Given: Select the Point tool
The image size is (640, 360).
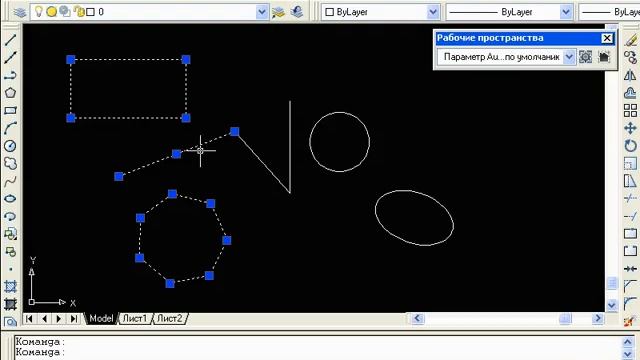Looking at the screenshot, I should point(10,269).
